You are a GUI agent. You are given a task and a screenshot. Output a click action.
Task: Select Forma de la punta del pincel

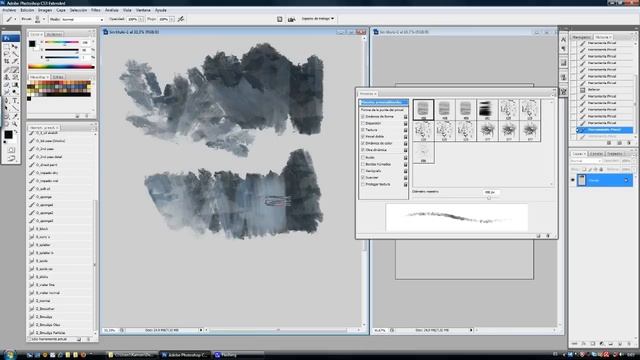(382, 110)
